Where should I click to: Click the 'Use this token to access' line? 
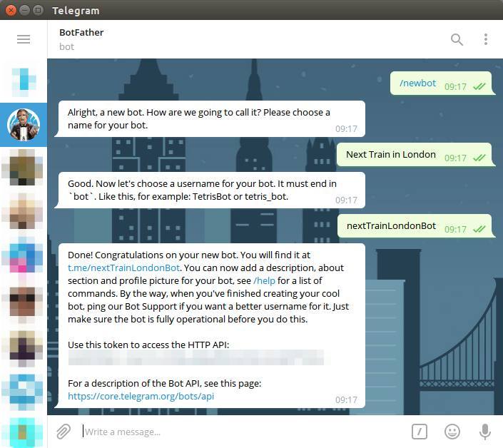click(x=148, y=345)
